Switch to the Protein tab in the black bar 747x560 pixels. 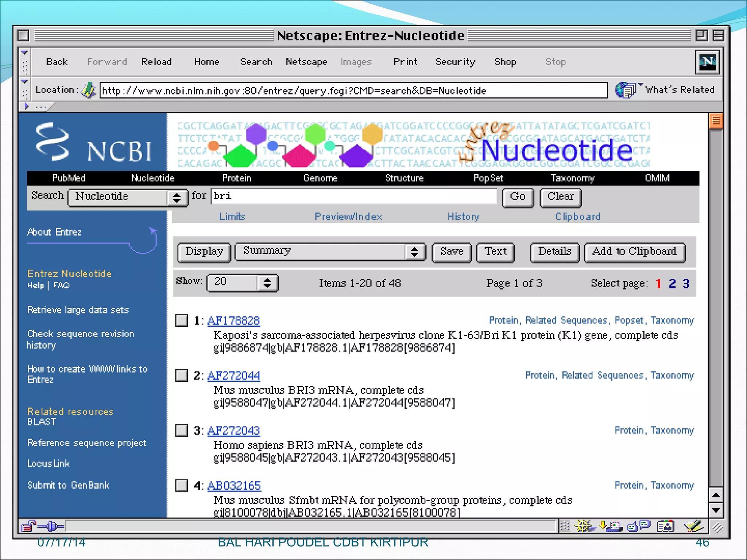(237, 178)
